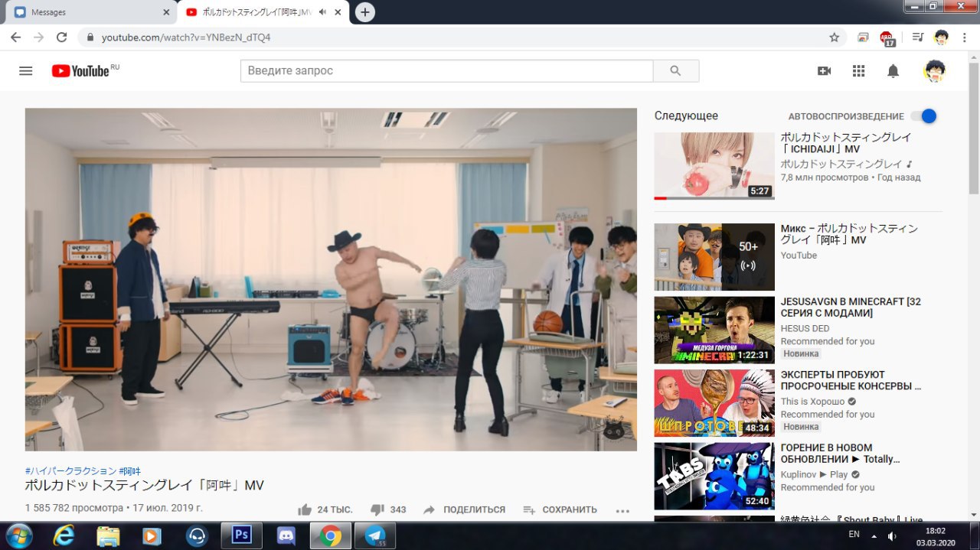Image resolution: width=980 pixels, height=550 pixels.
Task: Open the mix playlist 50+ thumbnail
Action: [x=714, y=257]
